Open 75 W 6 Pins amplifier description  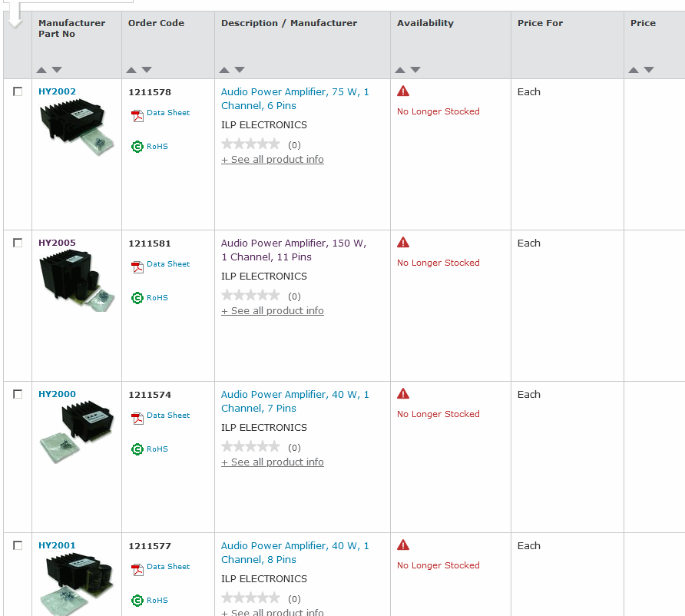pyautogui.click(x=295, y=99)
